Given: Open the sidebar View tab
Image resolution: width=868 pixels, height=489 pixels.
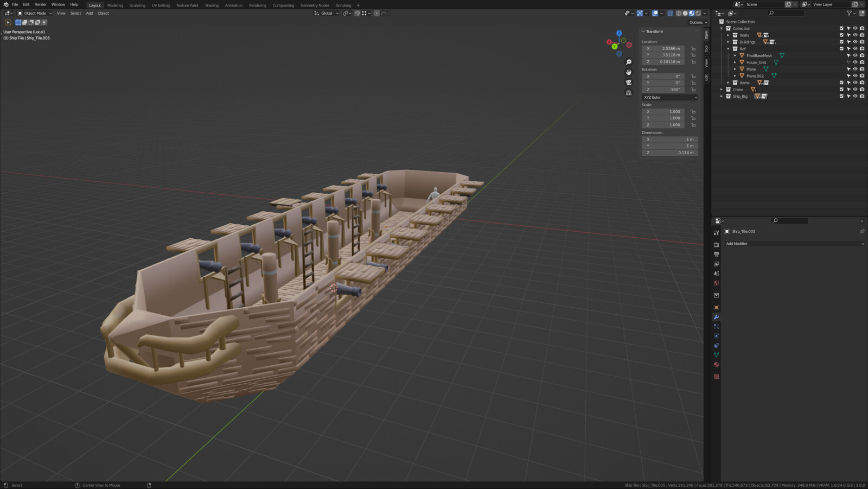Looking at the screenshot, I should coord(706,63).
